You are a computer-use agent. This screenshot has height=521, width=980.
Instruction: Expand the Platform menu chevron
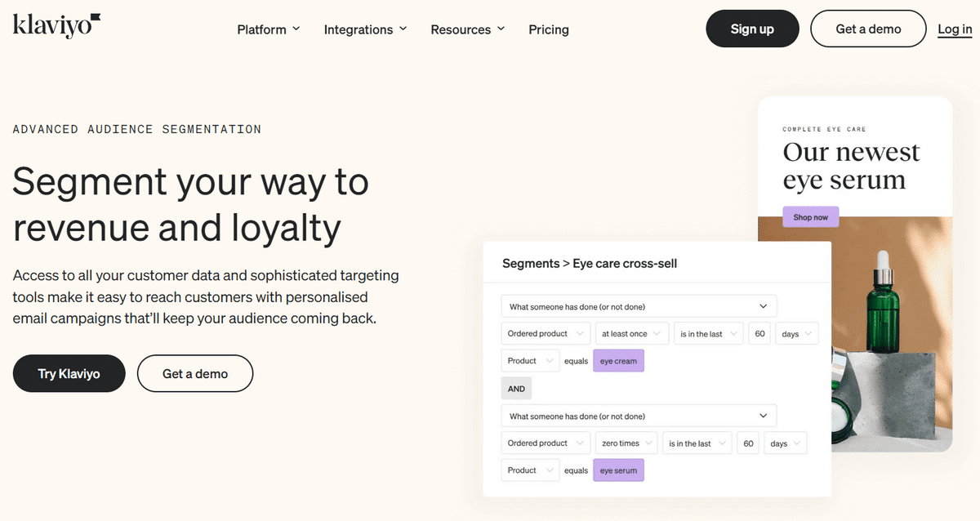[296, 29]
